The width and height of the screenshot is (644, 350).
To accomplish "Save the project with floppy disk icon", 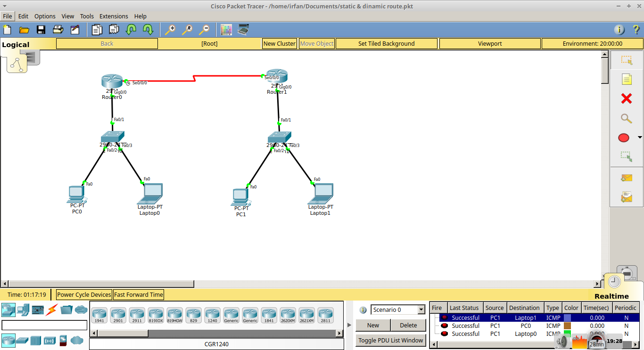I will click(x=41, y=30).
